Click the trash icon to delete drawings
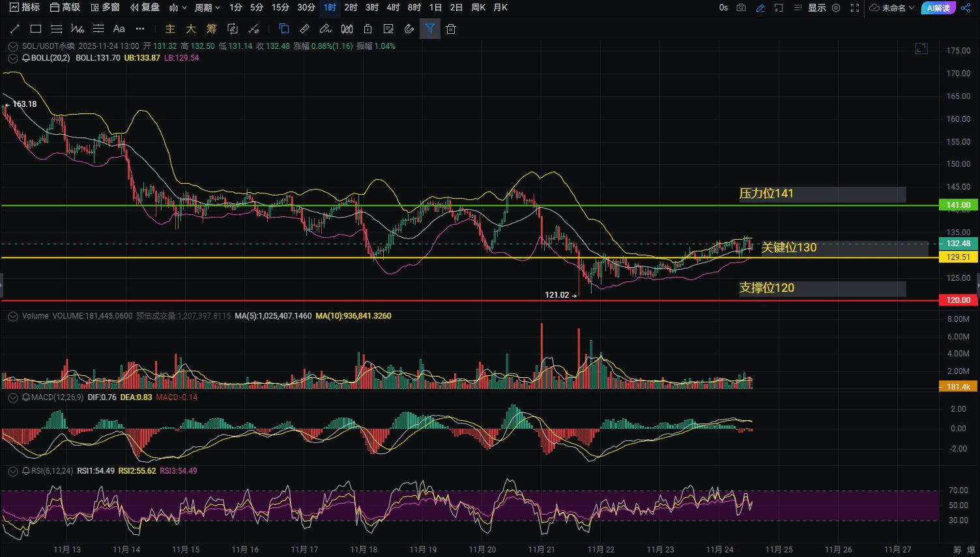The image size is (980, 557). (x=451, y=29)
